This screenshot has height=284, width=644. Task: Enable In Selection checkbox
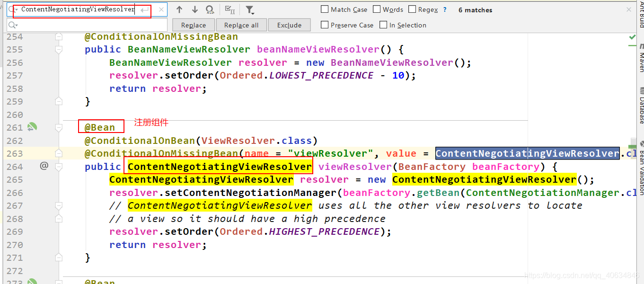[383, 25]
